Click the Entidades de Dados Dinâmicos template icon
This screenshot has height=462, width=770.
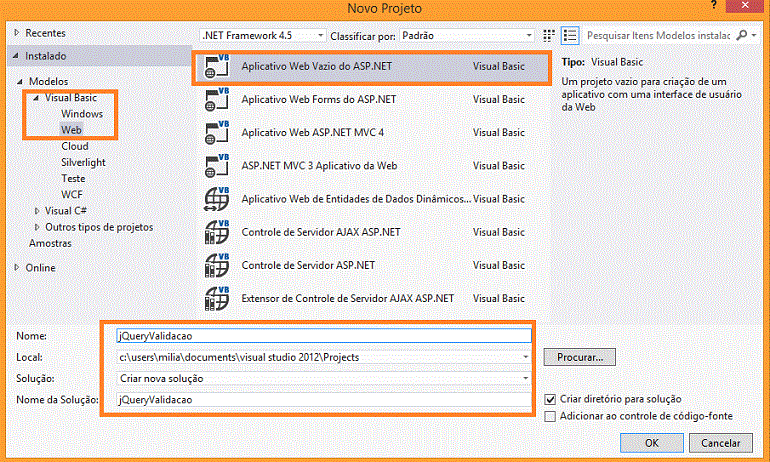(217, 199)
